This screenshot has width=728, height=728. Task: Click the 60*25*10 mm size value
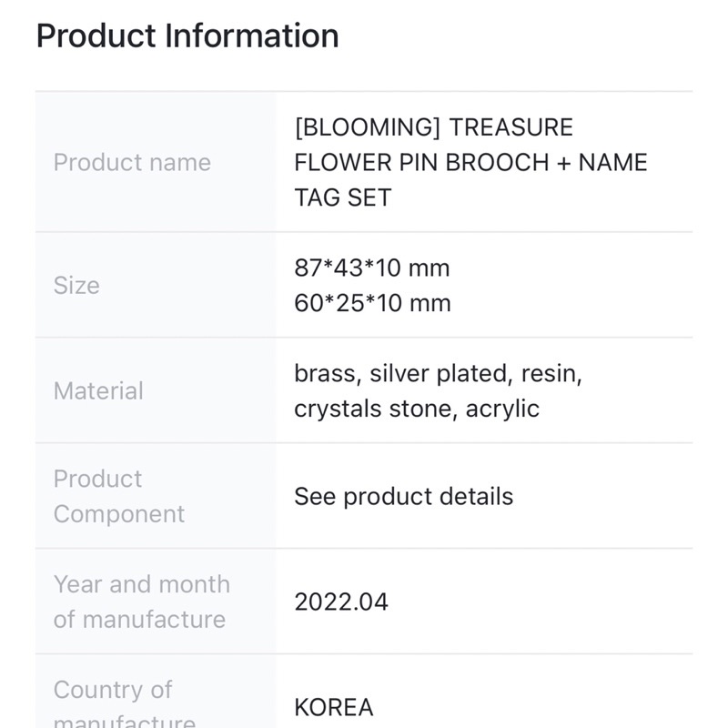pyautogui.click(x=372, y=303)
